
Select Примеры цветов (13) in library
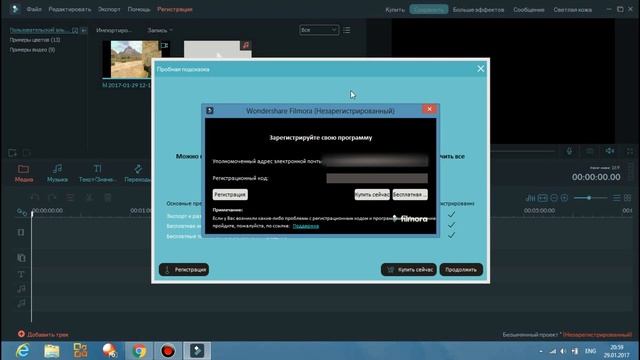pyautogui.click(x=35, y=40)
